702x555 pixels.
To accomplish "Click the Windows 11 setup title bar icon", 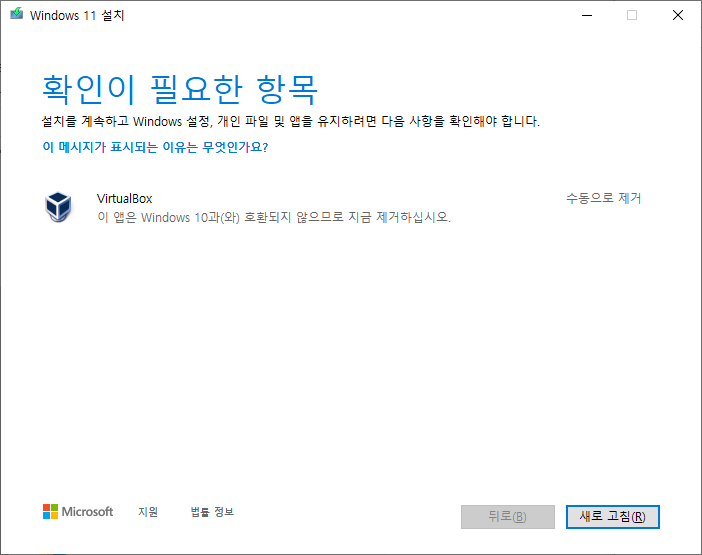I will tap(17, 14).
